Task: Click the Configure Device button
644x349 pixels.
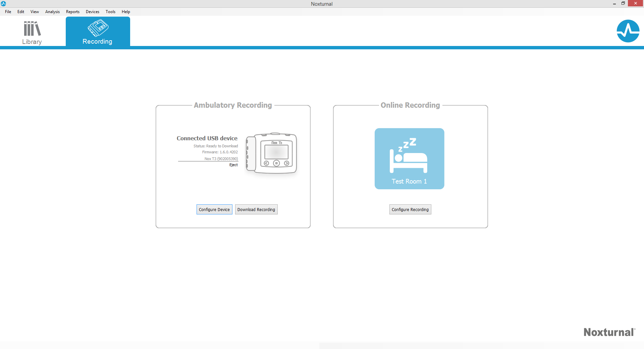Action: click(x=214, y=209)
